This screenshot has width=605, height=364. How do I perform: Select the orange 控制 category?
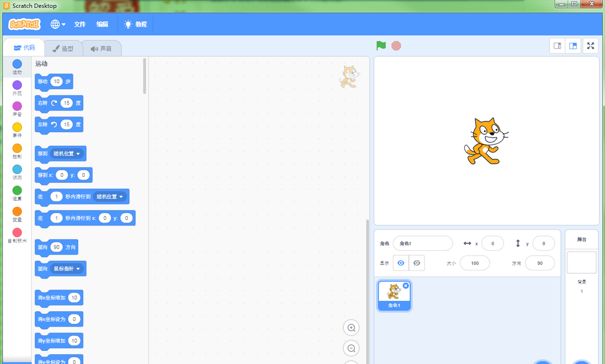pyautogui.click(x=17, y=151)
